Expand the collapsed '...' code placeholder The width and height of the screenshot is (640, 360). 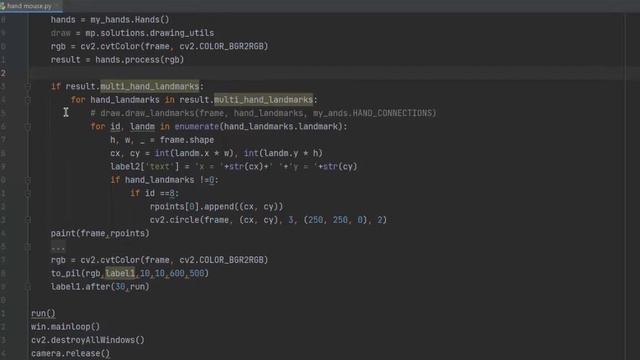[58, 247]
